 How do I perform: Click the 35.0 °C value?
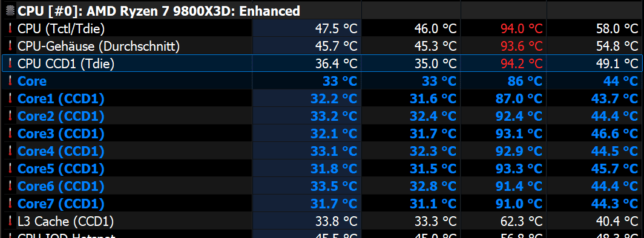click(436, 63)
